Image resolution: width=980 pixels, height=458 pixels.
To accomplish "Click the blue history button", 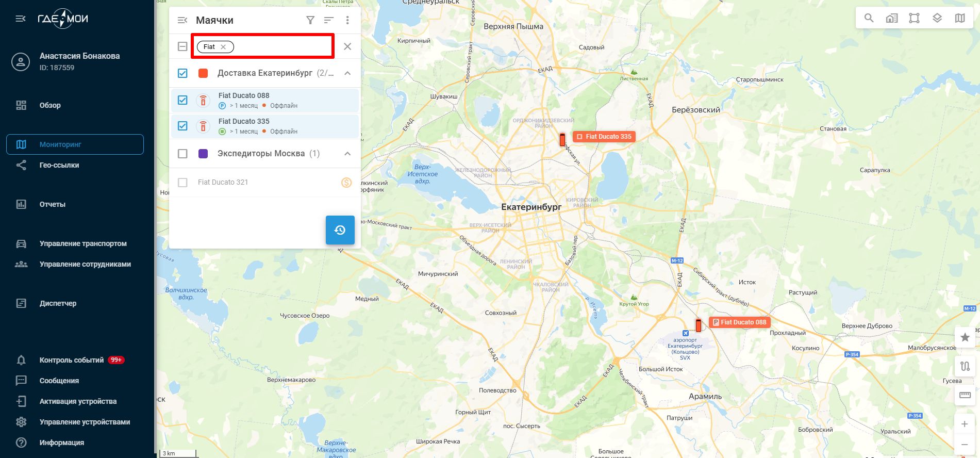I will (x=340, y=230).
